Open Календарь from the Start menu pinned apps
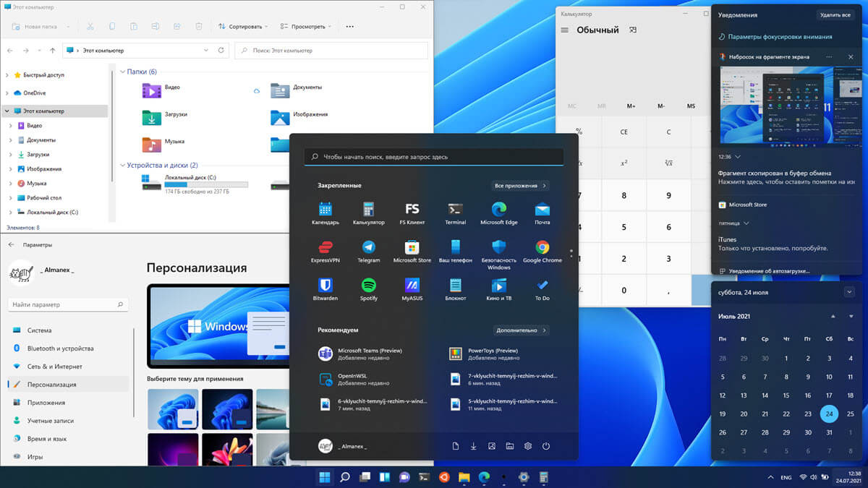This screenshot has height=488, width=868. (x=325, y=213)
